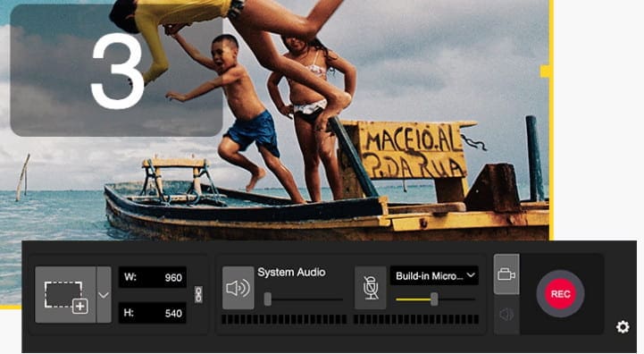Open the Build-in Microphone dropdown
Image resolution: width=644 pixels, height=354 pixels.
[x=434, y=276]
